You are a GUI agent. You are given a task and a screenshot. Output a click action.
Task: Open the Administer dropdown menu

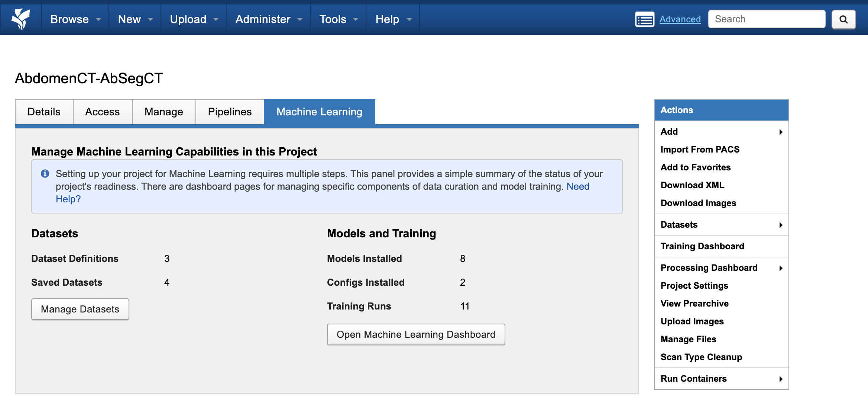point(269,19)
